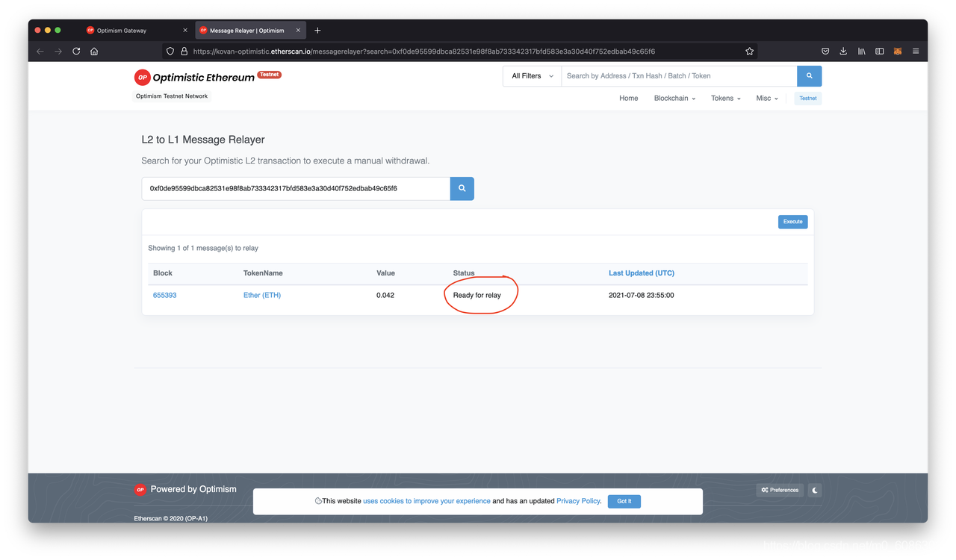The width and height of the screenshot is (956, 560).
Task: Click the Optimism Testnet Network label
Action: pos(172,96)
